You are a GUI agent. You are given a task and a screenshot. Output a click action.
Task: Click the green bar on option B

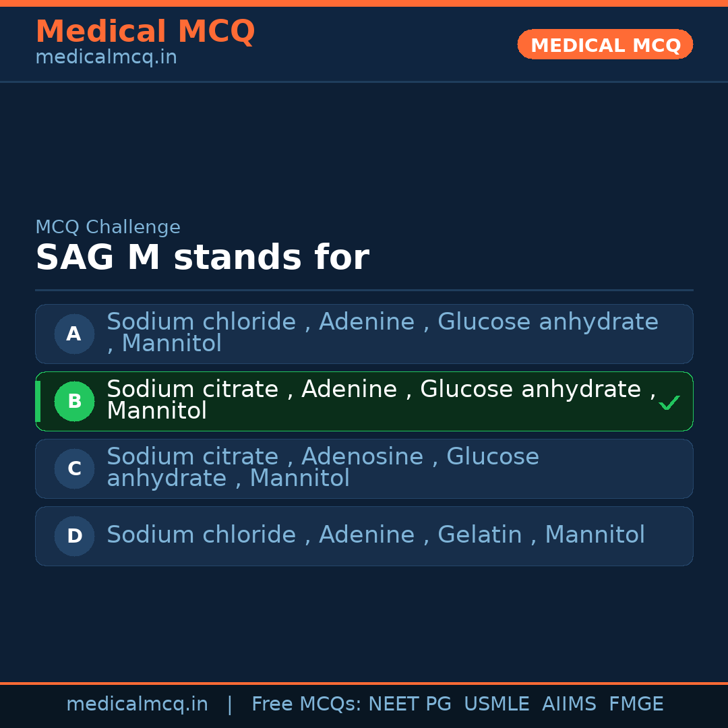click(38, 401)
